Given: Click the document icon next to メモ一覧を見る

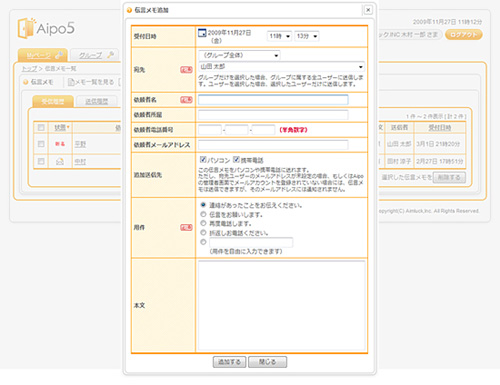Looking at the screenshot, I should pos(71,82).
